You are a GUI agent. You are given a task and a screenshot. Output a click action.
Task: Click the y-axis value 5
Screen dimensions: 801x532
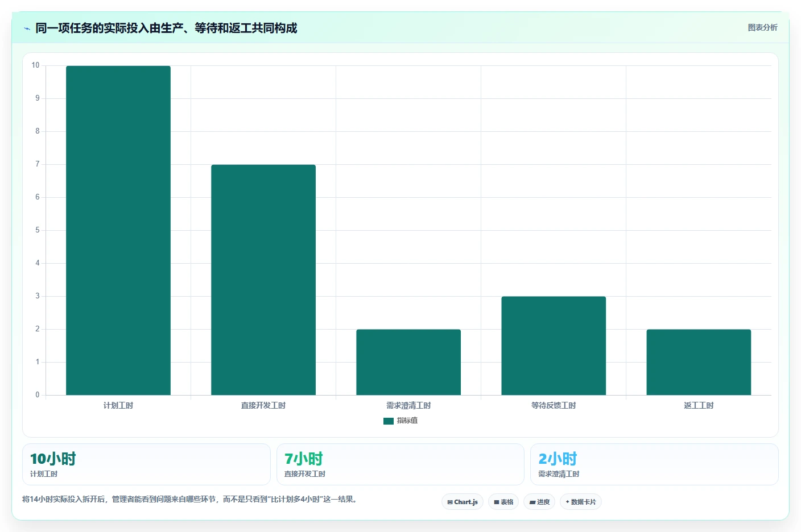point(38,230)
